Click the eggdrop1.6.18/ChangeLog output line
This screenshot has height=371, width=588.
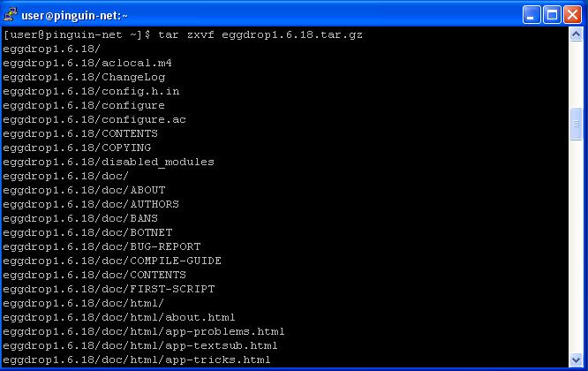[84, 77]
